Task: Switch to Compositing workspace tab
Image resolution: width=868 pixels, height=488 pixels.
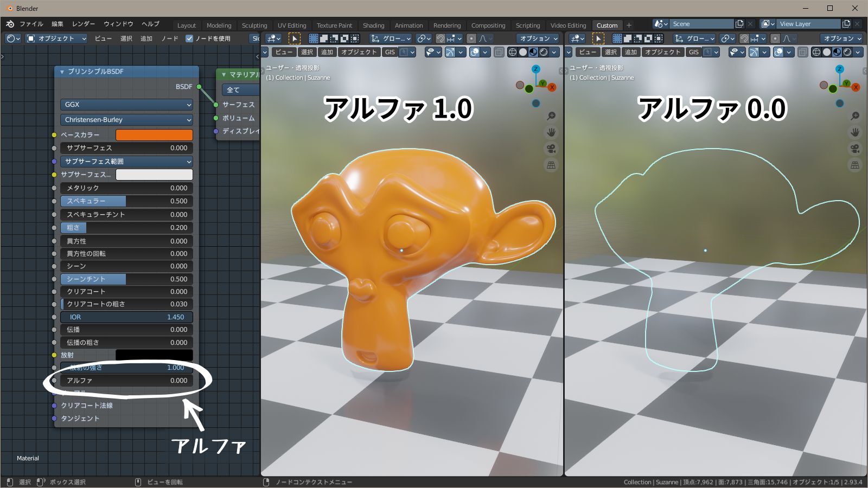Action: coord(488,25)
